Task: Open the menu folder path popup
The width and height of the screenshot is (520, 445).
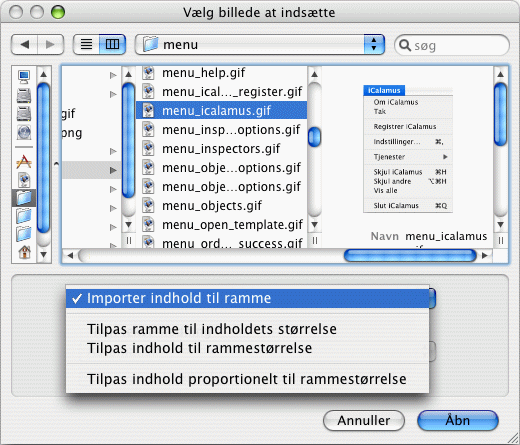Action: [x=260, y=44]
